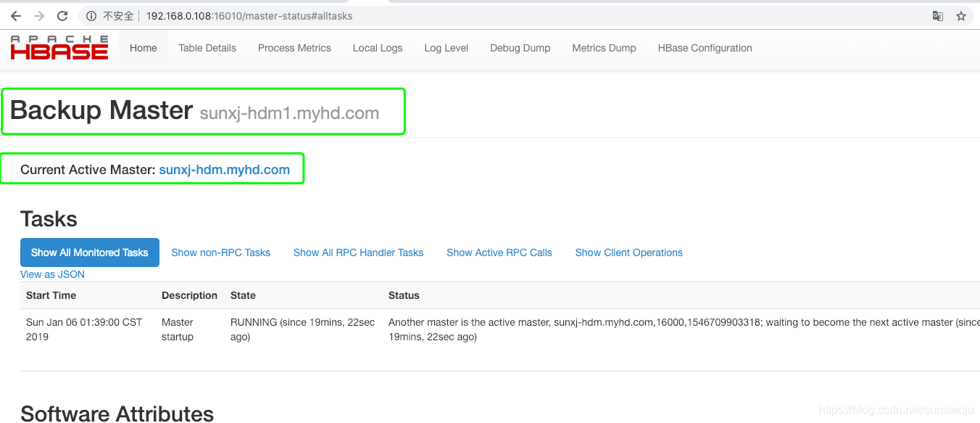Screen dimensions: 980x423
Task: Click the 'RUNNING (since 19mins, 22sec ago)' cell
Action: pyautogui.click(x=303, y=329)
